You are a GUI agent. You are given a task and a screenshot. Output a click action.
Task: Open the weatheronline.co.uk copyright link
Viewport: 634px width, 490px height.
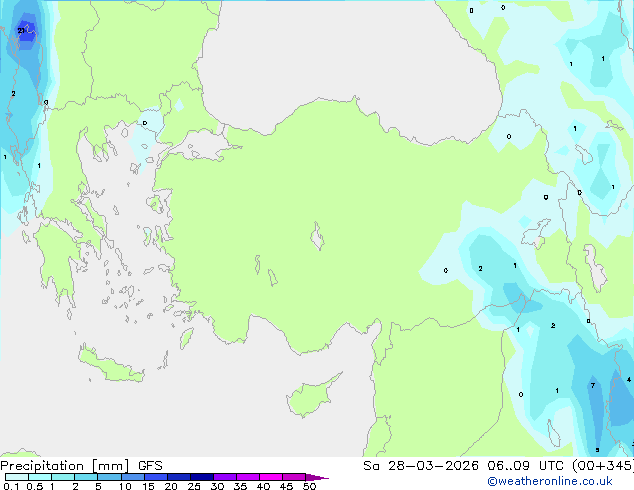click(x=550, y=481)
